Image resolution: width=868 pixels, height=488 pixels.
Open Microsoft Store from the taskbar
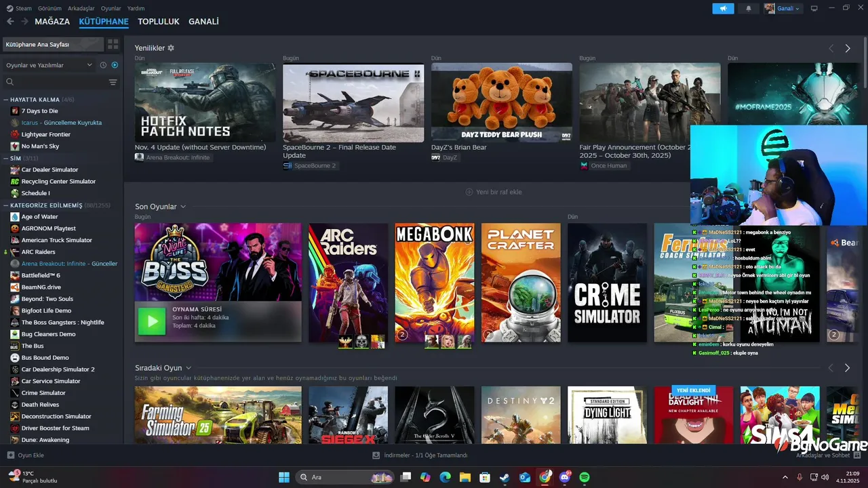485,477
